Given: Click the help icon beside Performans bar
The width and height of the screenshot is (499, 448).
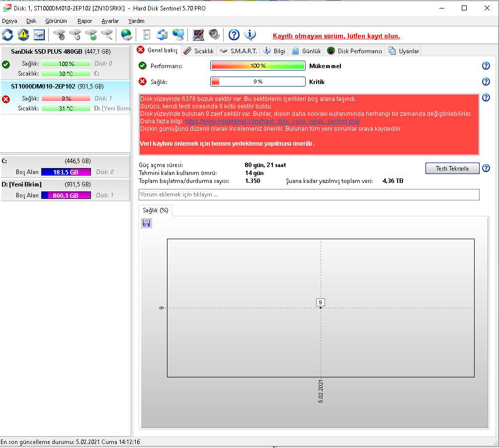Looking at the screenshot, I should tap(486, 66).
